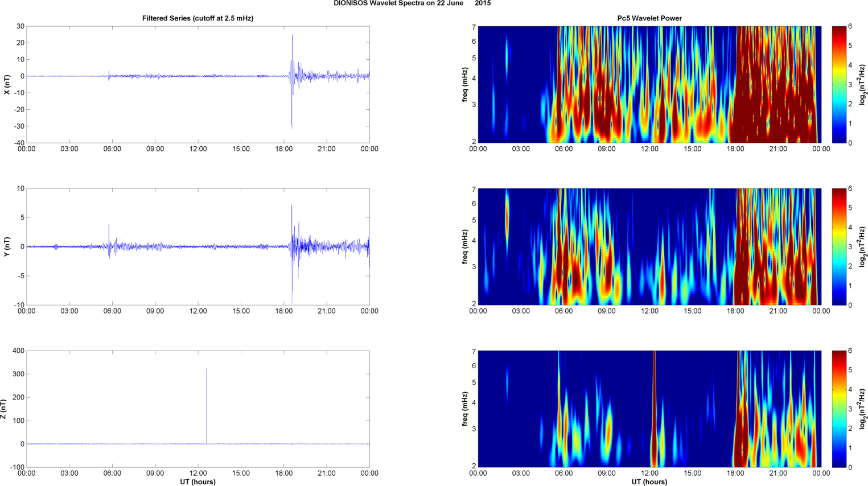Click 'UT (hours)' label under bottom wavelet plot
868x486 pixels.
[649, 482]
